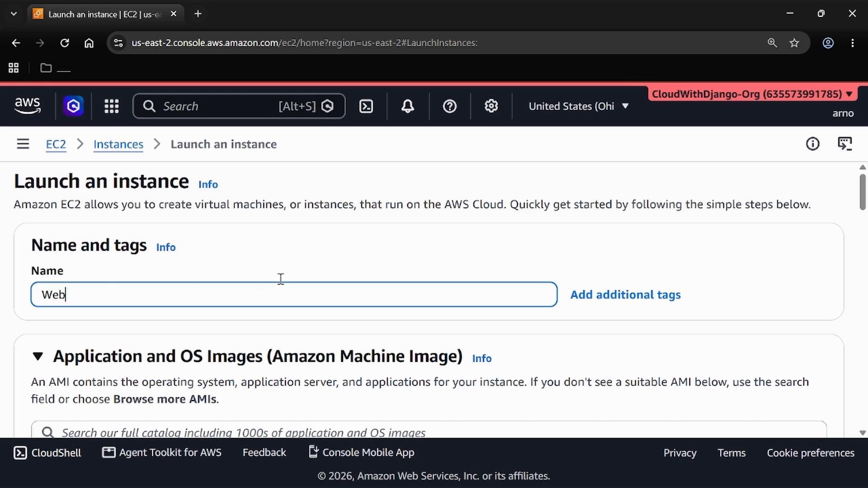
Task: Open the CloudWithDjango-Org account dropdown
Action: (752, 94)
